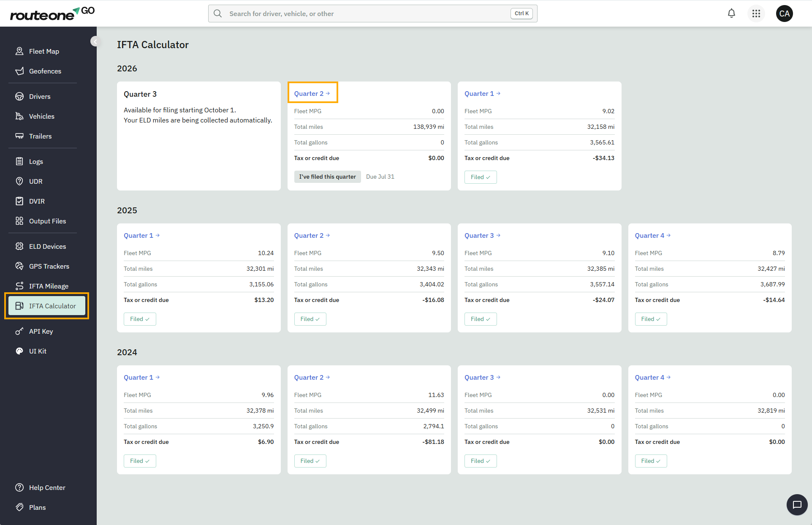Click Filed status on 2026 Quarter 1
This screenshot has height=525, width=812.
coord(481,177)
